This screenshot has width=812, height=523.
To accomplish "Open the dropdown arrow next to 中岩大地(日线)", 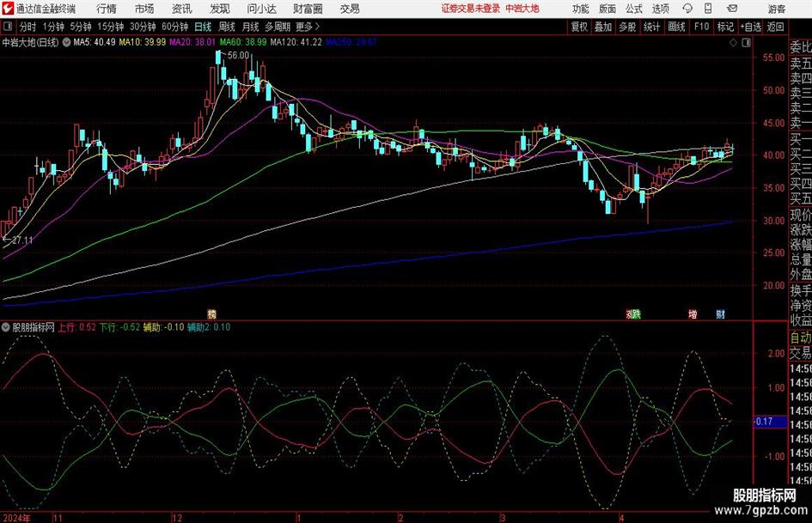I will coord(66,42).
